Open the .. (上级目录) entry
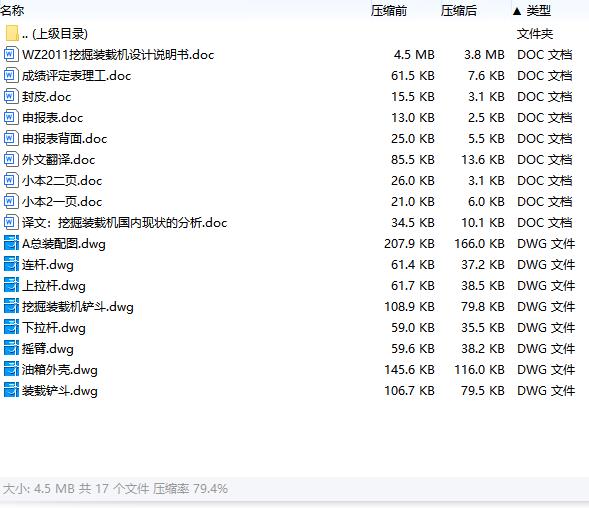The width and height of the screenshot is (589, 508). (x=55, y=34)
